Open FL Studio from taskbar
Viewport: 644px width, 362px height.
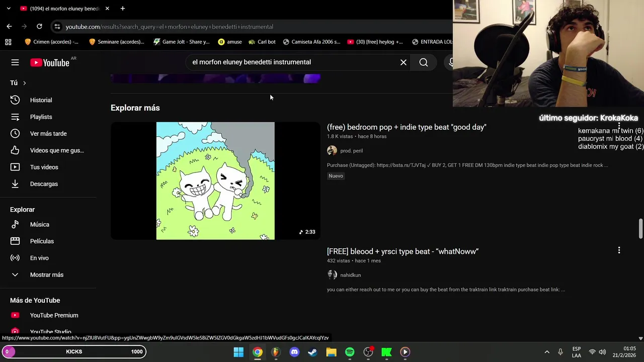pyautogui.click(x=276, y=352)
